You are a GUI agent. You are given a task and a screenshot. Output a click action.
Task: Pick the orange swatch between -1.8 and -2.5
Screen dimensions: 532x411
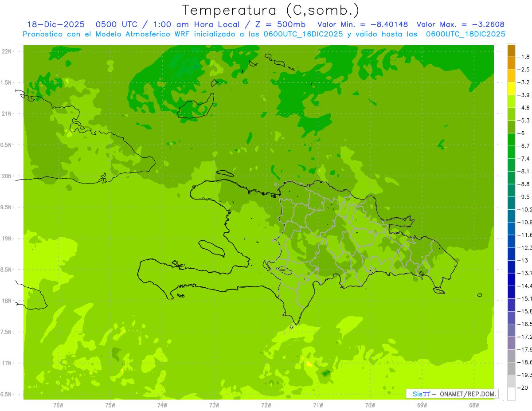pos(511,63)
